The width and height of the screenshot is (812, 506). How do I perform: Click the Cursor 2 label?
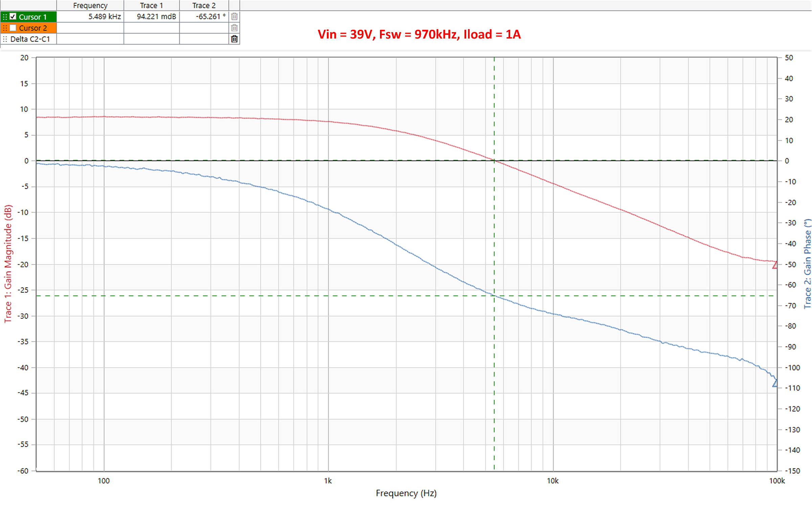[33, 28]
